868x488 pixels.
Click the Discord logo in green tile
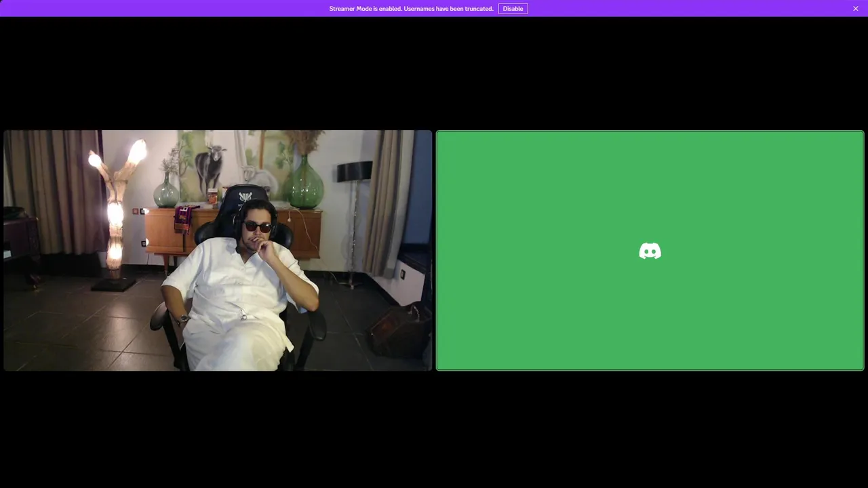[650, 251]
